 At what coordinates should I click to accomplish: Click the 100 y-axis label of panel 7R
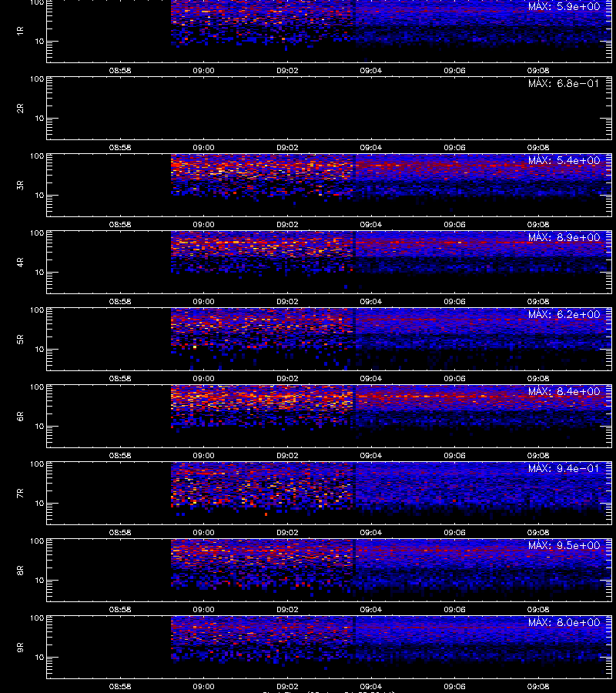tap(37, 464)
